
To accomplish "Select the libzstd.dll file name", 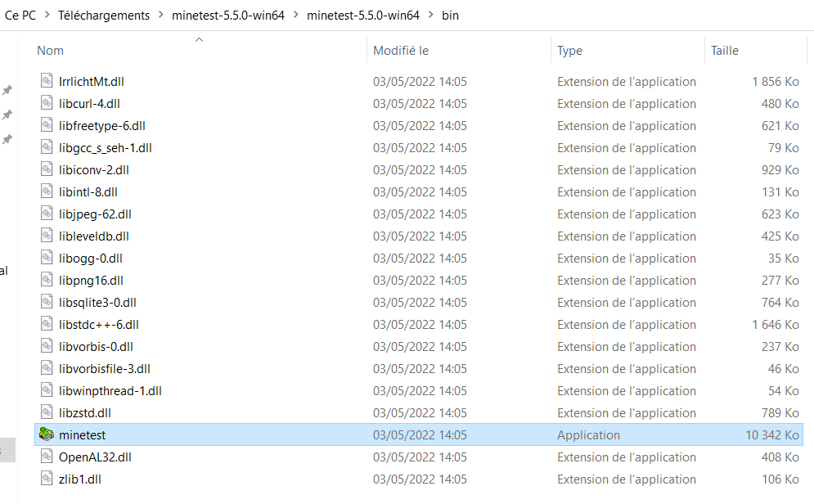I will point(84,412).
